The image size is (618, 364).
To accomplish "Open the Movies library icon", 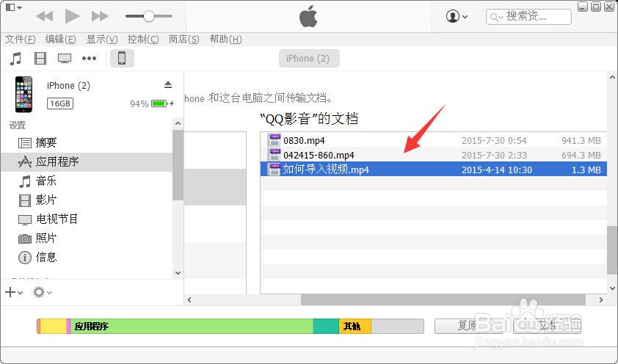I will tap(40, 59).
